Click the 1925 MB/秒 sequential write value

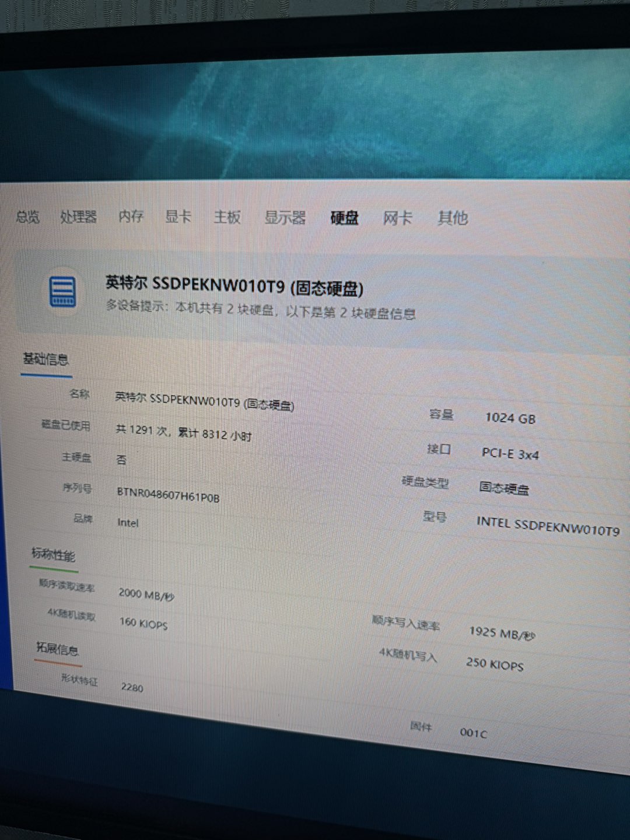click(501, 633)
